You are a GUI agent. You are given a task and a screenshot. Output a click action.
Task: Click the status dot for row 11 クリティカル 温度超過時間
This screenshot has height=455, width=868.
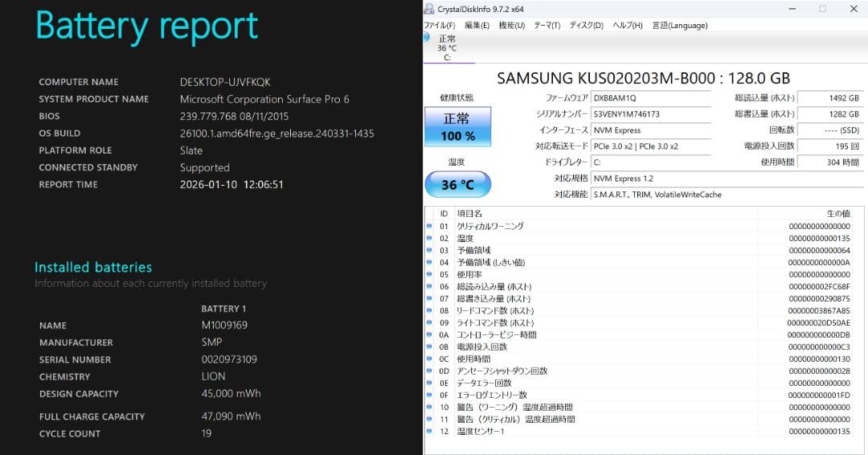coord(429,419)
